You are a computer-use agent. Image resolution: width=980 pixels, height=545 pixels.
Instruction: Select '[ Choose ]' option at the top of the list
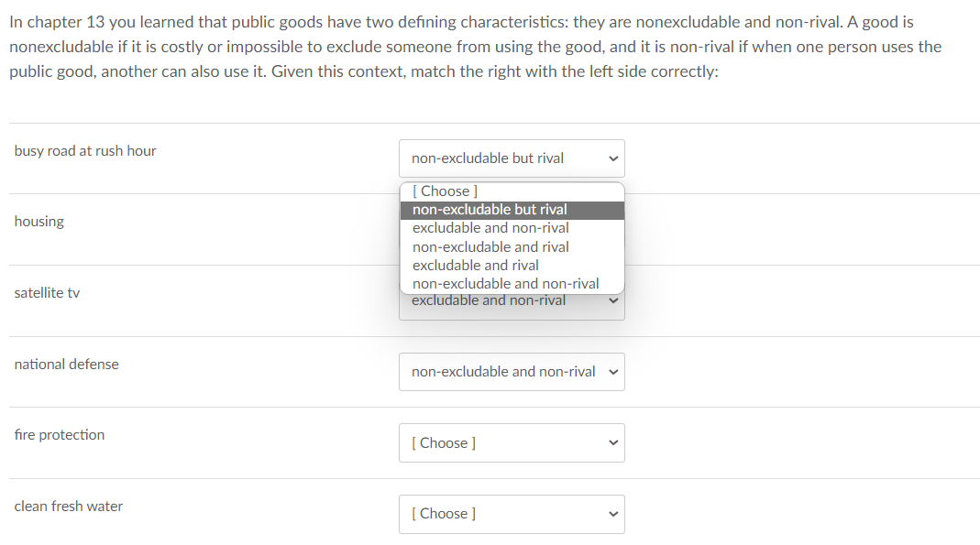click(442, 191)
